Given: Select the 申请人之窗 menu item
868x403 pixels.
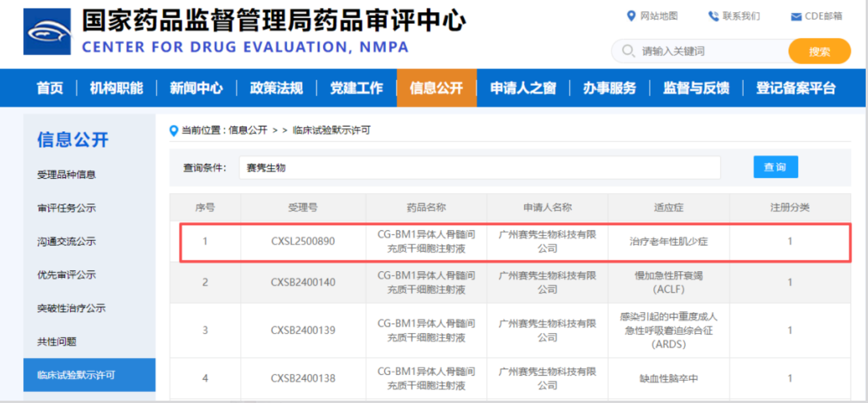Looking at the screenshot, I should click(523, 88).
